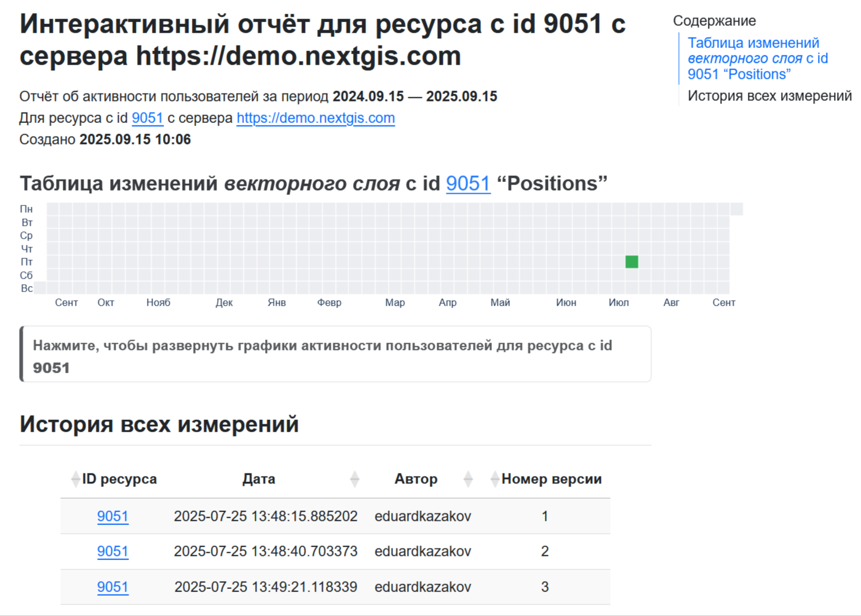Click the 'История всех измерений' section heading
Image resolution: width=861 pixels, height=616 pixels.
coord(159,424)
